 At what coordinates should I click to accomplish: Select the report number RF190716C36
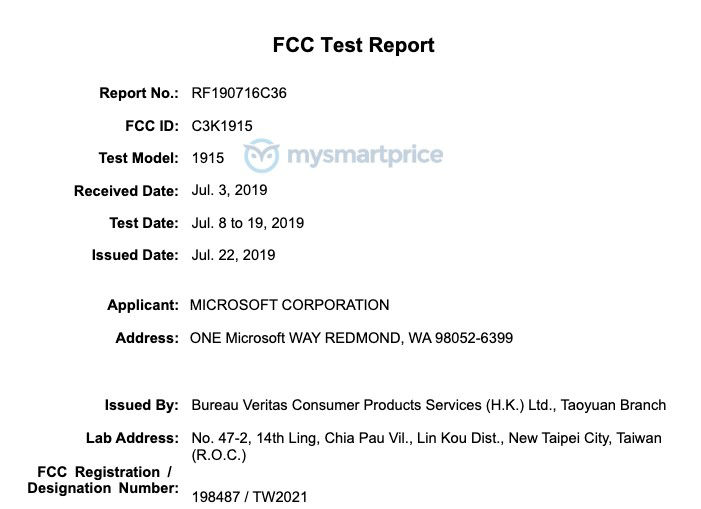[239, 93]
